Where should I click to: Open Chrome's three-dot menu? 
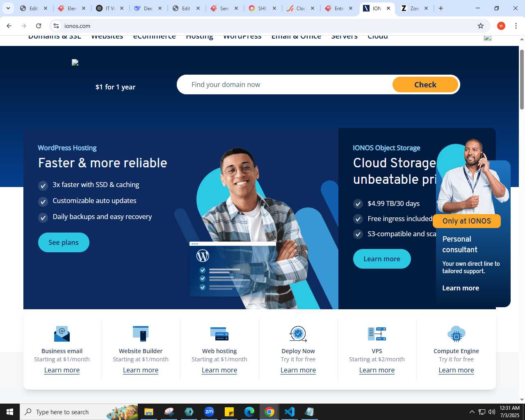(x=516, y=26)
